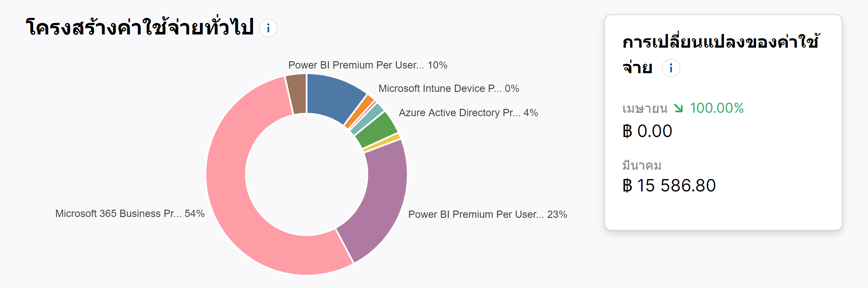
Task: Open info tooltip for การเปลี่ยนแปลงของค่าใช้จ่าย card
Action: [671, 68]
